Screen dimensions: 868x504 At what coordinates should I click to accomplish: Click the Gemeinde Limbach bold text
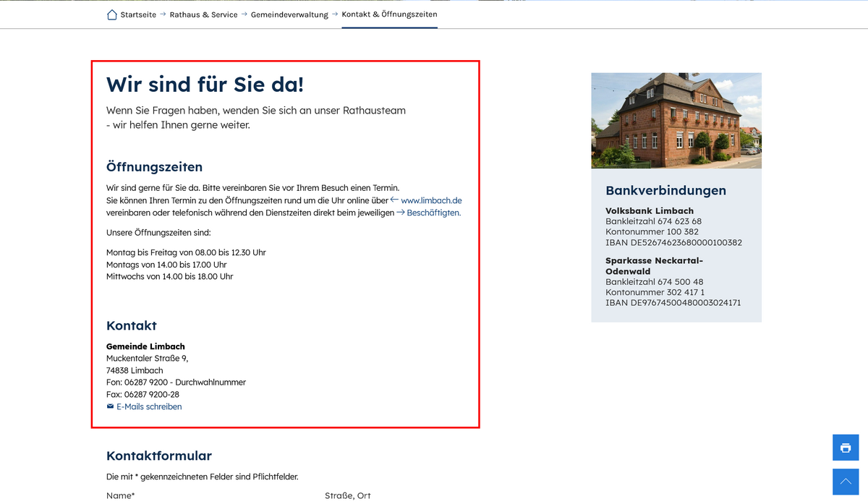[x=145, y=346]
